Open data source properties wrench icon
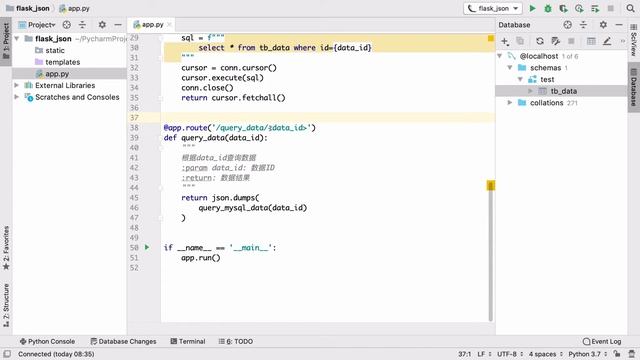The image size is (640, 360). click(x=555, y=41)
